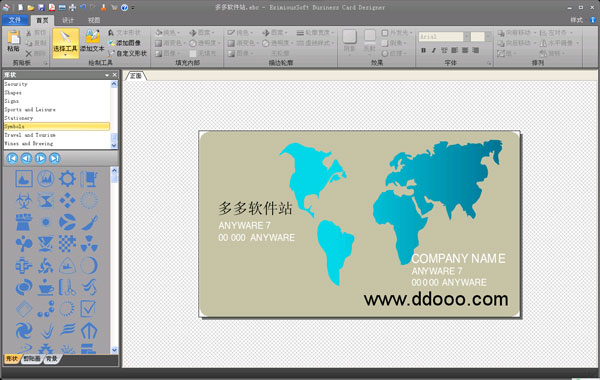600x380 pixels.
Task: Select Signs in the category list
Action: click(x=57, y=101)
